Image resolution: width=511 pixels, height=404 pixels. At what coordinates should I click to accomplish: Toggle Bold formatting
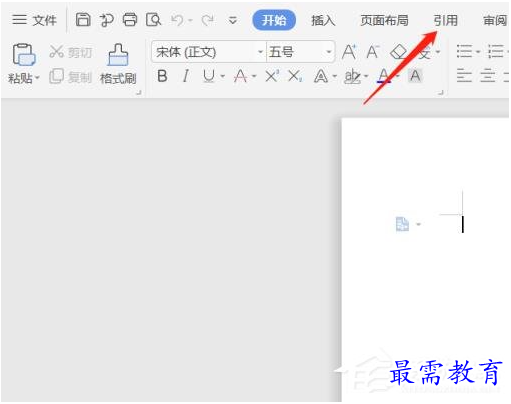pos(162,76)
